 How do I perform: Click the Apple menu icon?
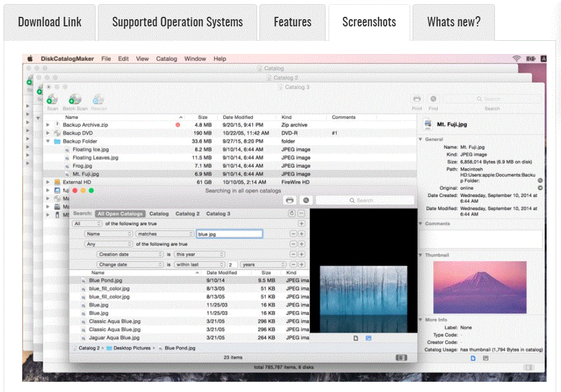pos(30,58)
